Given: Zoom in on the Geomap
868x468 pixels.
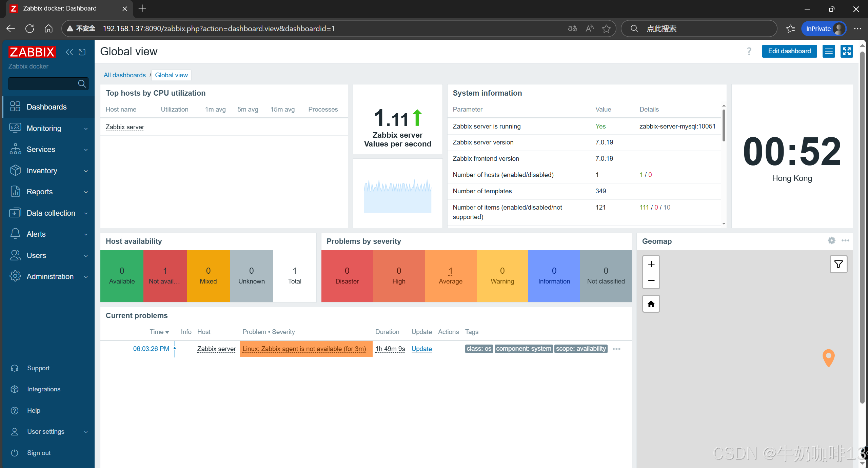Looking at the screenshot, I should (x=651, y=264).
